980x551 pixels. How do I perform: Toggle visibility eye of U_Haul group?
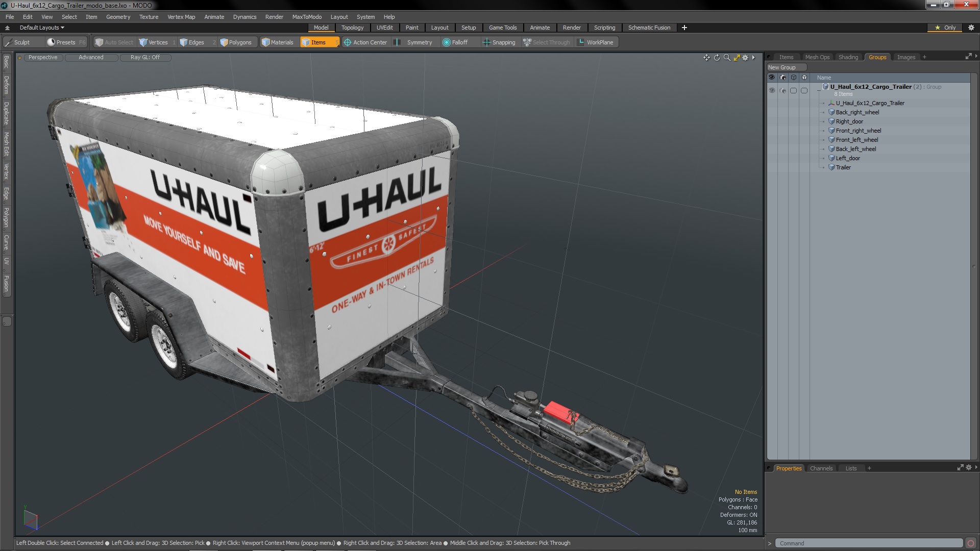pos(772,90)
